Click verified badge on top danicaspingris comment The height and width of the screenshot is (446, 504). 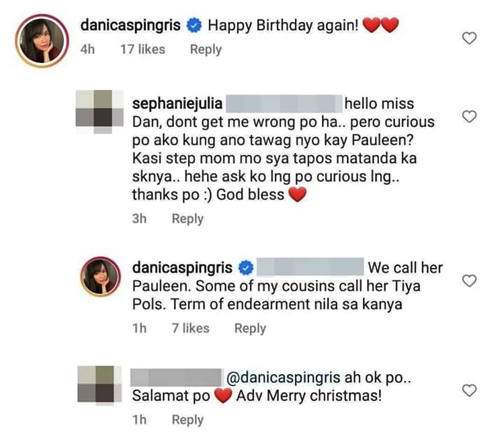[194, 26]
